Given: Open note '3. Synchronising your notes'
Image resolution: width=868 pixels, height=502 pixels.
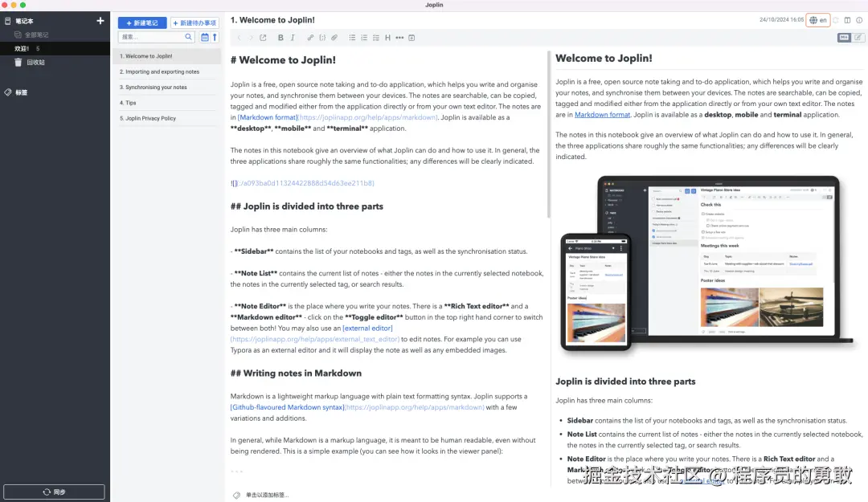Looking at the screenshot, I should click(x=166, y=87).
